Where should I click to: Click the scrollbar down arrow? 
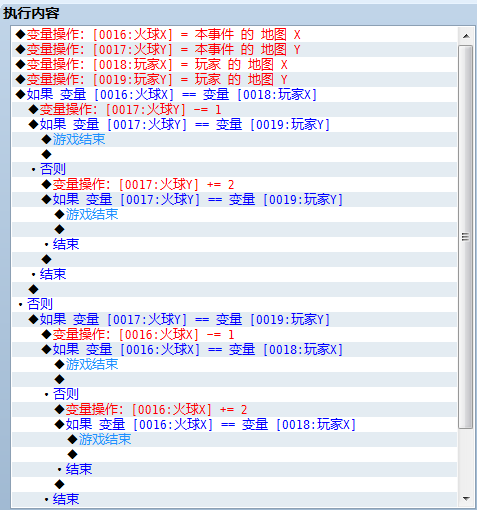pos(466,499)
